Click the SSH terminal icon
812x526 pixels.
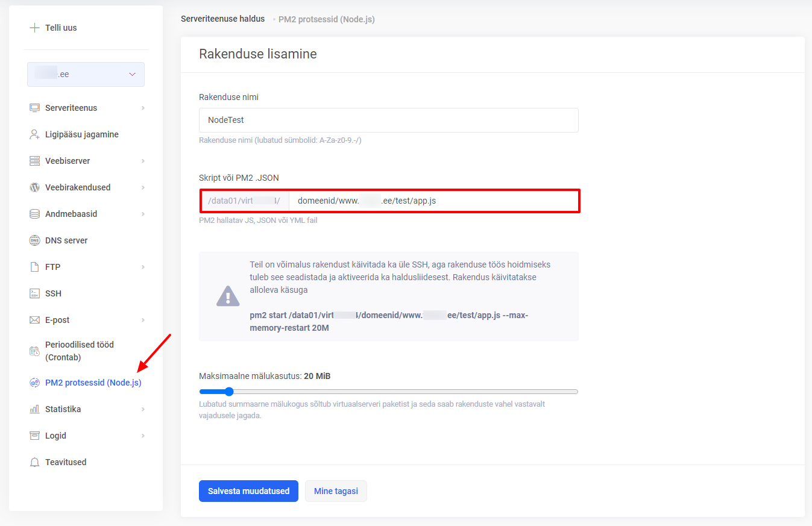pyautogui.click(x=34, y=293)
